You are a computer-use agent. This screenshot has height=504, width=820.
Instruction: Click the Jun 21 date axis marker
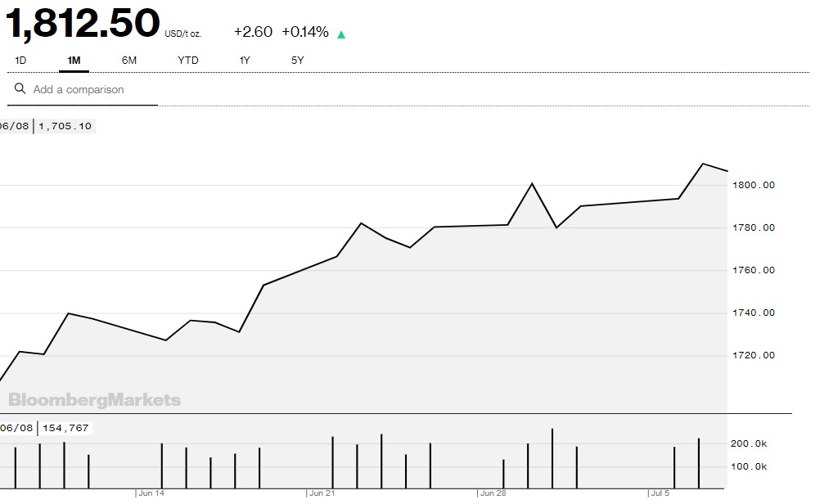click(322, 493)
